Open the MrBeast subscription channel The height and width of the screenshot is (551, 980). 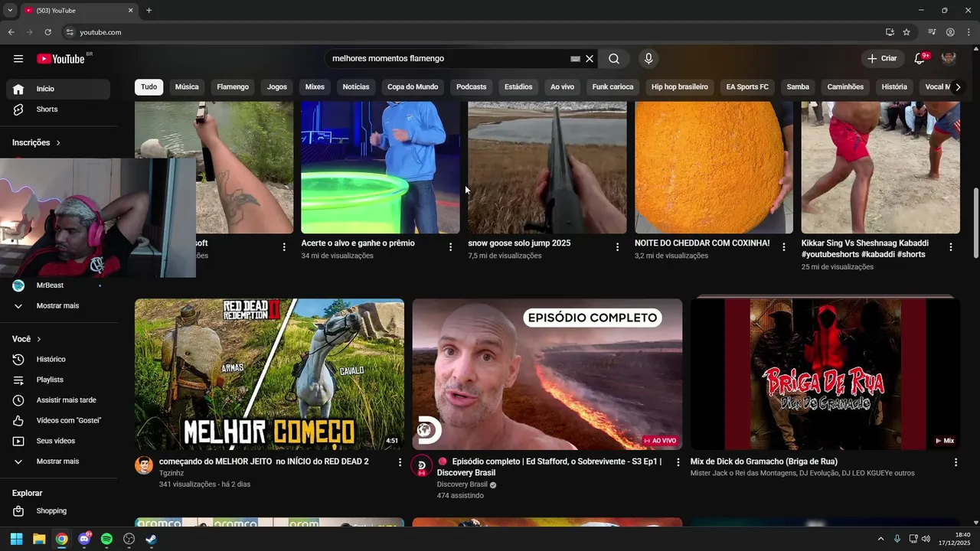tap(58, 285)
